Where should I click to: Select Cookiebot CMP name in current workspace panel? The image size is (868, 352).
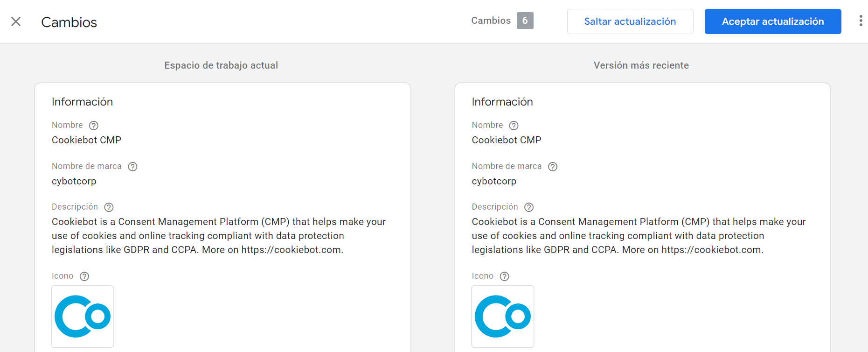86,140
